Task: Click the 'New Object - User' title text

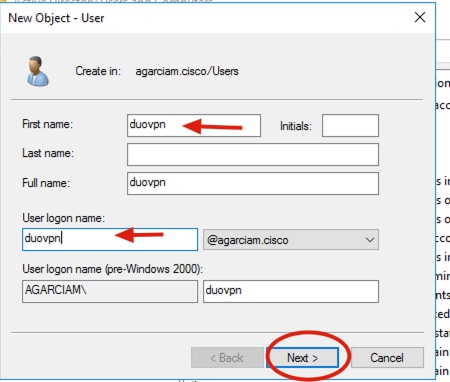Action: pos(56,18)
